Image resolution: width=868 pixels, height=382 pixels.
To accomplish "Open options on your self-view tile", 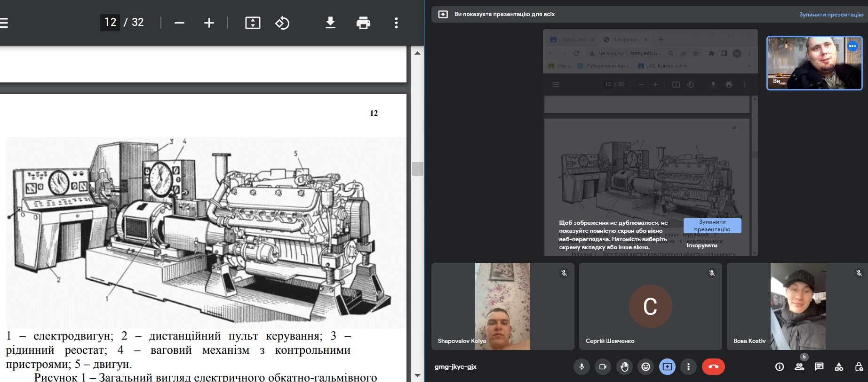I will 852,46.
